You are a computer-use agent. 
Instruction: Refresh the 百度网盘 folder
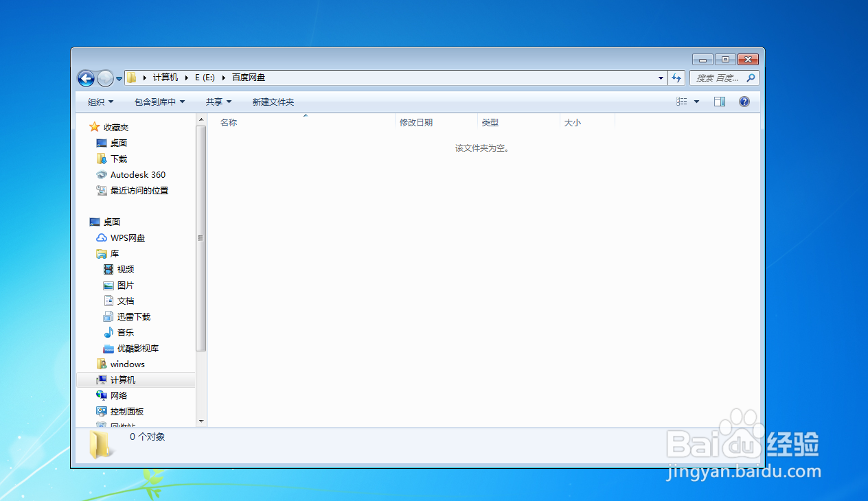[676, 78]
